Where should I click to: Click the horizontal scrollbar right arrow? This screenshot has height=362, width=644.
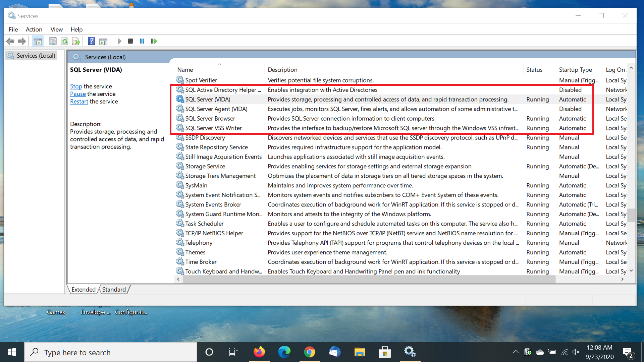[622, 279]
